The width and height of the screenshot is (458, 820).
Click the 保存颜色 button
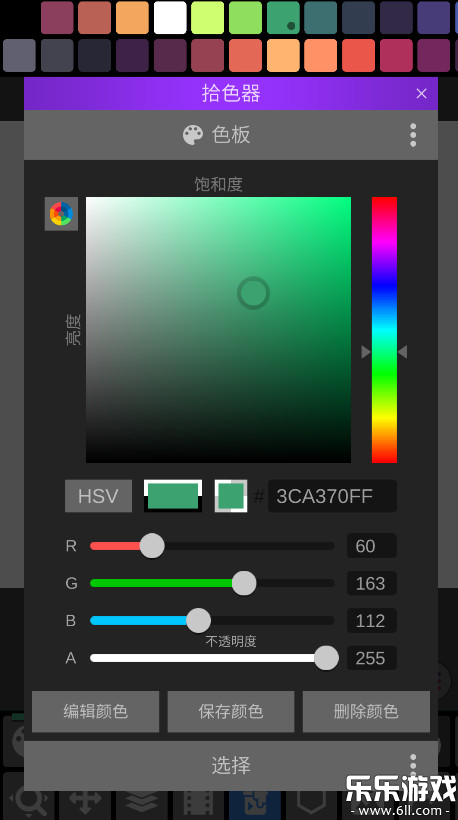[x=231, y=711]
